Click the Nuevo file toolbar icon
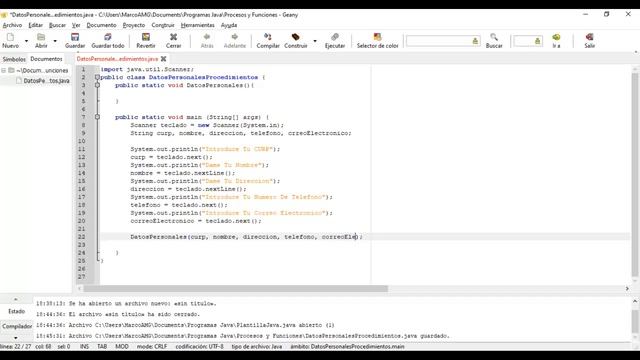Screen dimensions: 640x360 tap(10, 38)
